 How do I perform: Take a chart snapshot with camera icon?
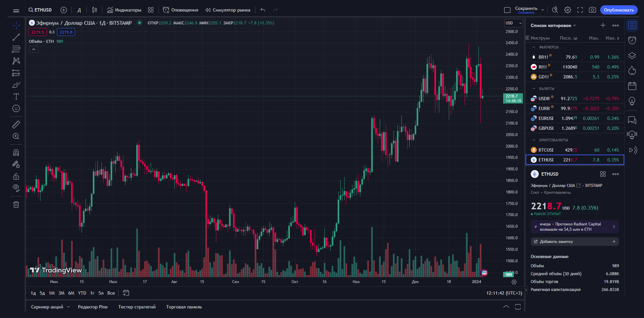pyautogui.click(x=592, y=10)
